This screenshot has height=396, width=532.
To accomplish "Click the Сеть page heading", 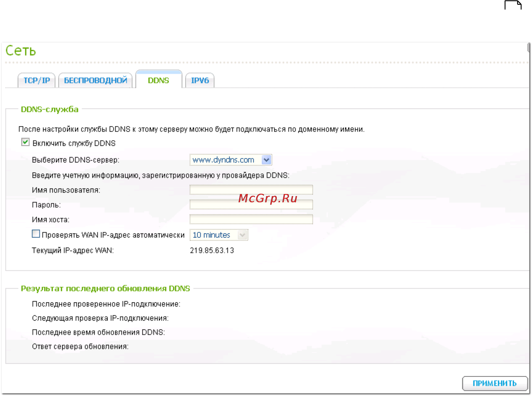I will pyautogui.click(x=21, y=50).
